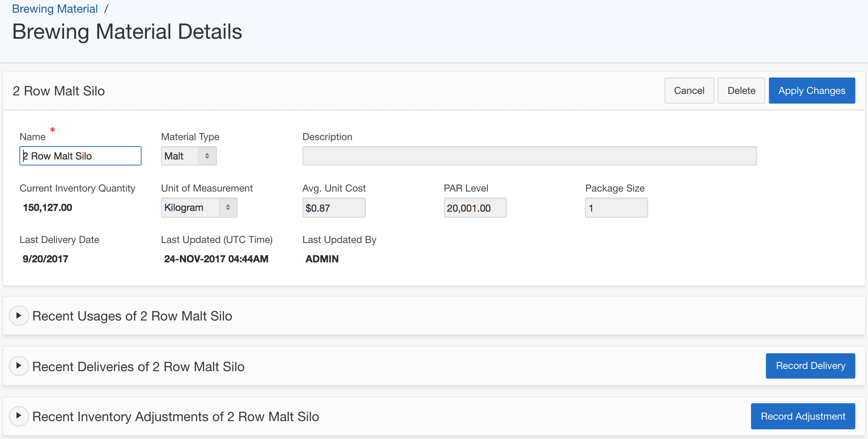Click the Current Inventory Quantity value
The width and height of the screenshot is (868, 439).
[x=47, y=208]
